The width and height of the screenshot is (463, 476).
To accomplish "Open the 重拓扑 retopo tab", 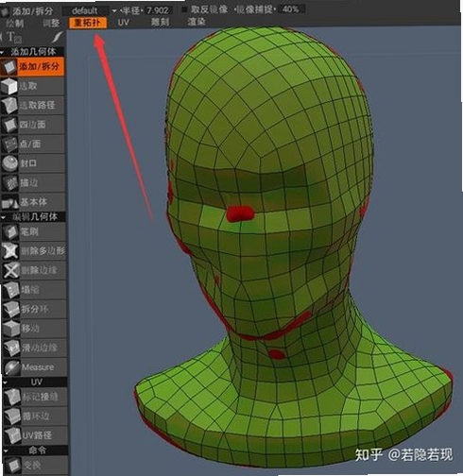I will tap(87, 23).
